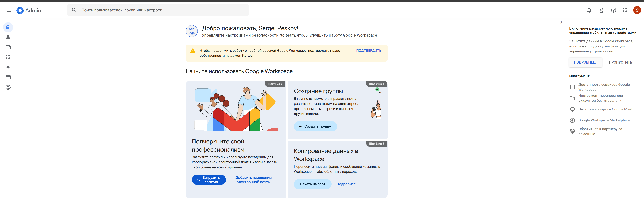This screenshot has height=207, width=644.
Task: Open Настройка видео в Google Meet
Action: (605, 109)
